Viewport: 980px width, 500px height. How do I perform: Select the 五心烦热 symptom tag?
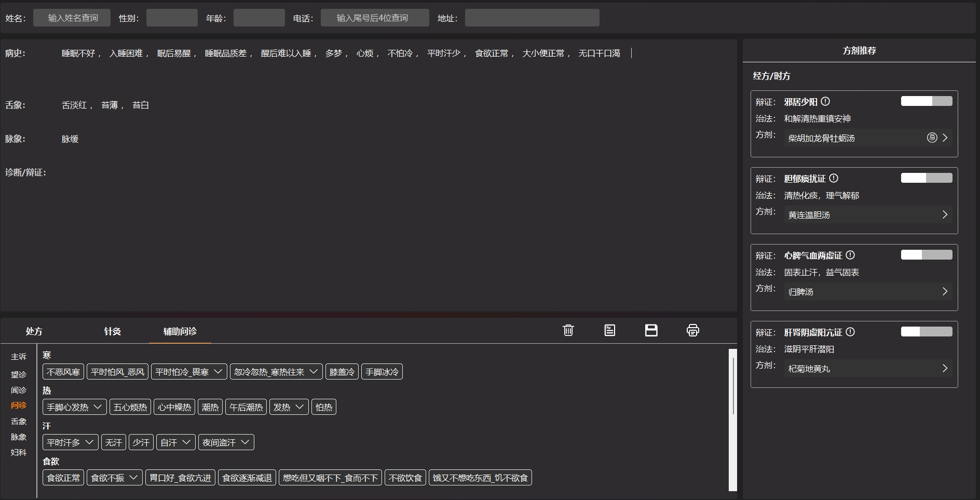pos(130,407)
